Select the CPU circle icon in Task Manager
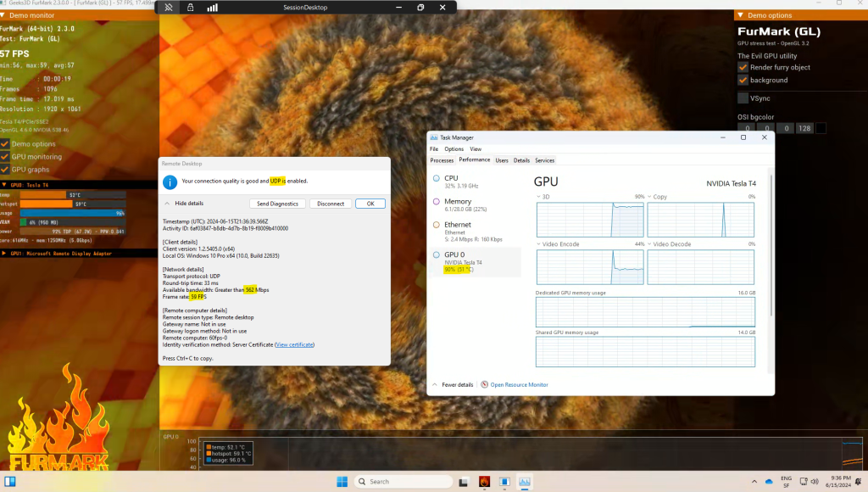This screenshot has width=868, height=492. coord(437,178)
